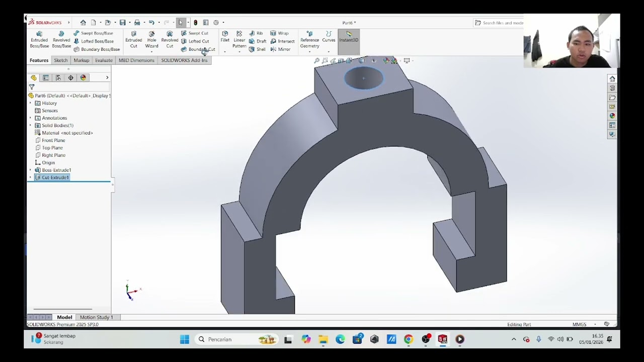The height and width of the screenshot is (362, 644).
Task: Click the filter funnel icon in the feature tree
Action: coord(32,87)
